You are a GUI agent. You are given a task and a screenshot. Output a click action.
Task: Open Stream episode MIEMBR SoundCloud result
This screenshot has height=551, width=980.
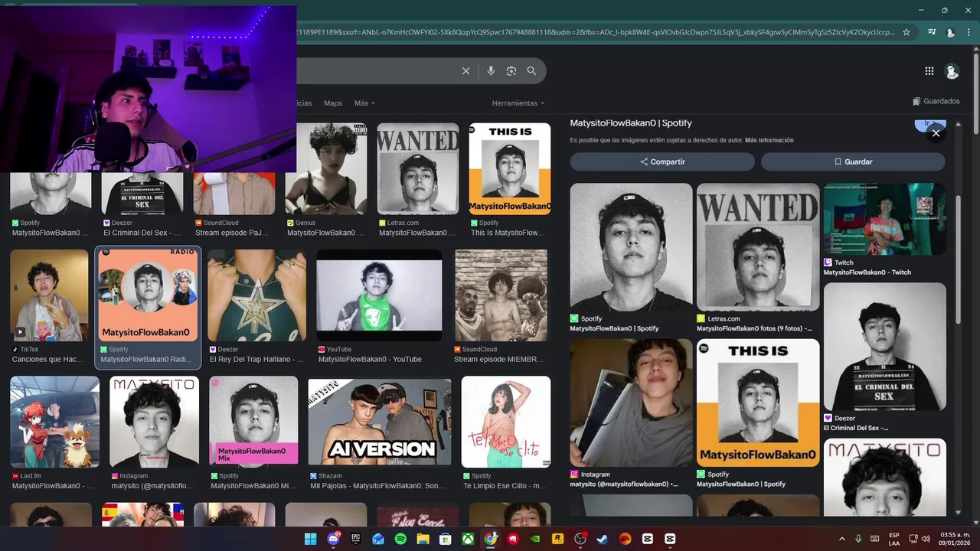click(x=501, y=295)
